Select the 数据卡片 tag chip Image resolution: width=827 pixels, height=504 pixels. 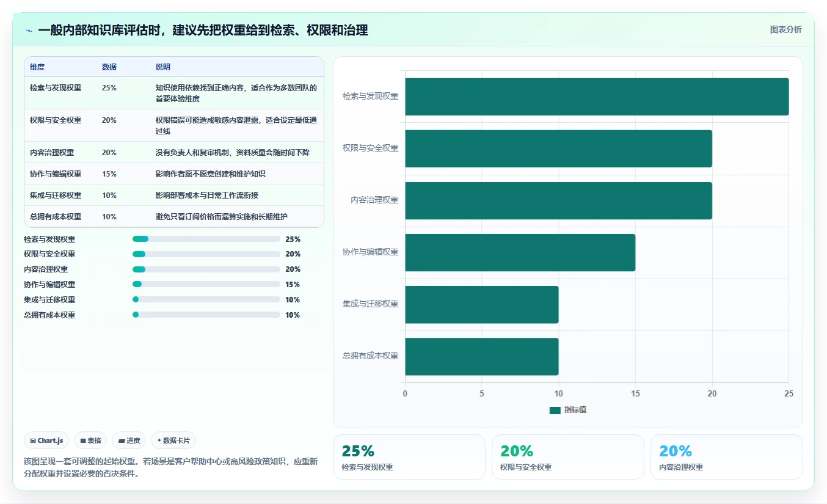pyautogui.click(x=173, y=440)
